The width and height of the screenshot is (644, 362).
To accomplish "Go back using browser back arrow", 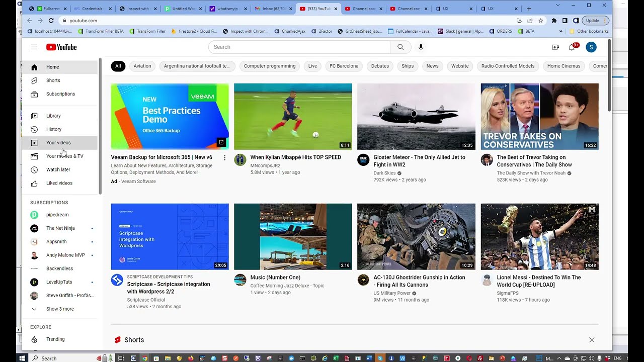I will click(29, 21).
